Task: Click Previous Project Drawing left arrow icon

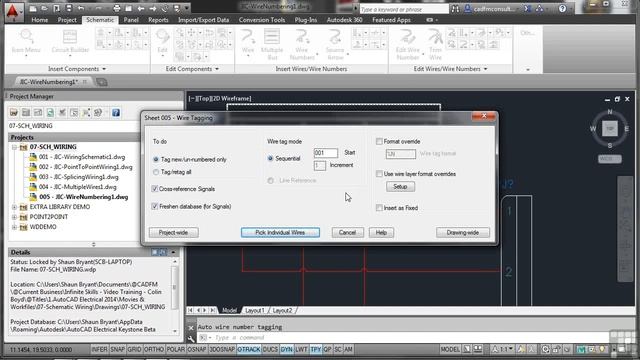Action: point(141,8)
